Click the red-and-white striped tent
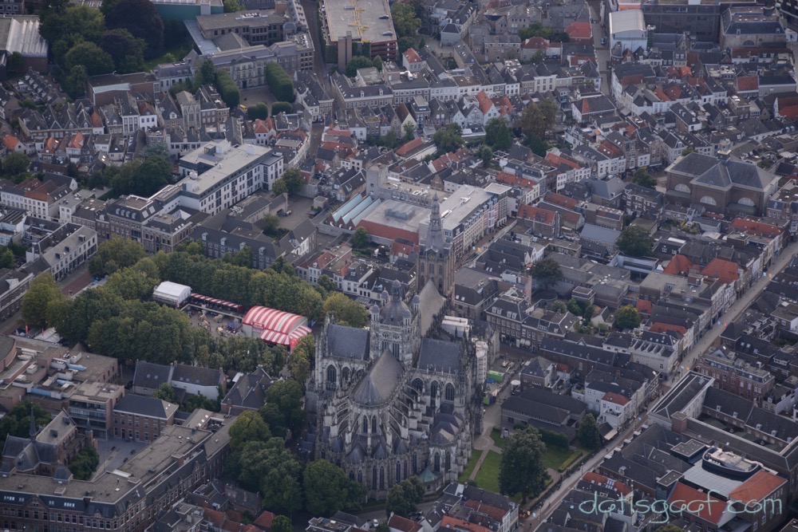 [x=275, y=325]
